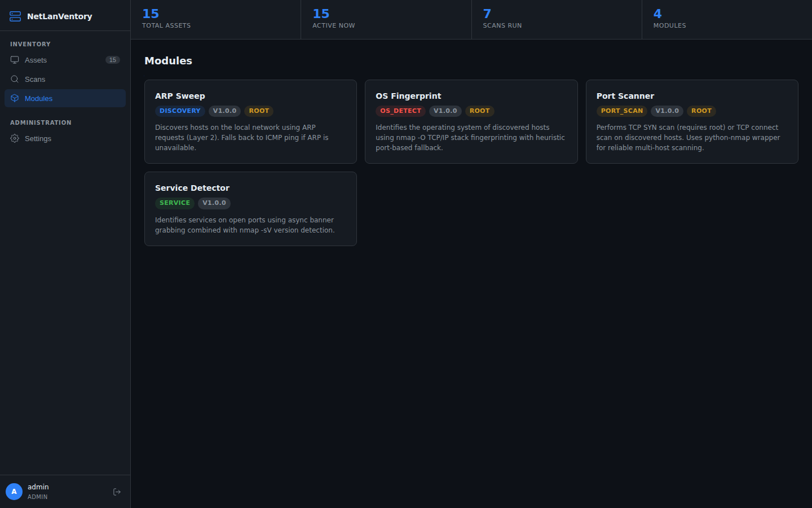Viewport: 812px width, 508px height.
Task: Open the Assets page
Action: 65,60
